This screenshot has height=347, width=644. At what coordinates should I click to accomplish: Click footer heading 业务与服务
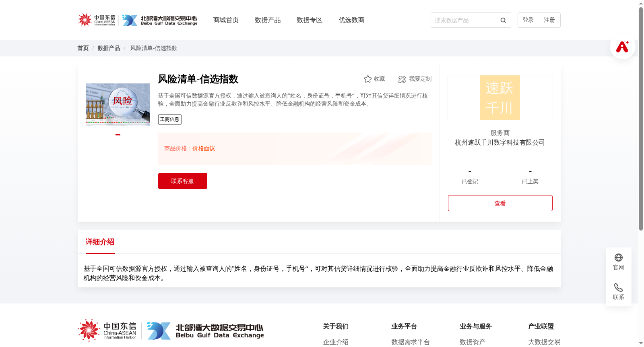pyautogui.click(x=476, y=326)
